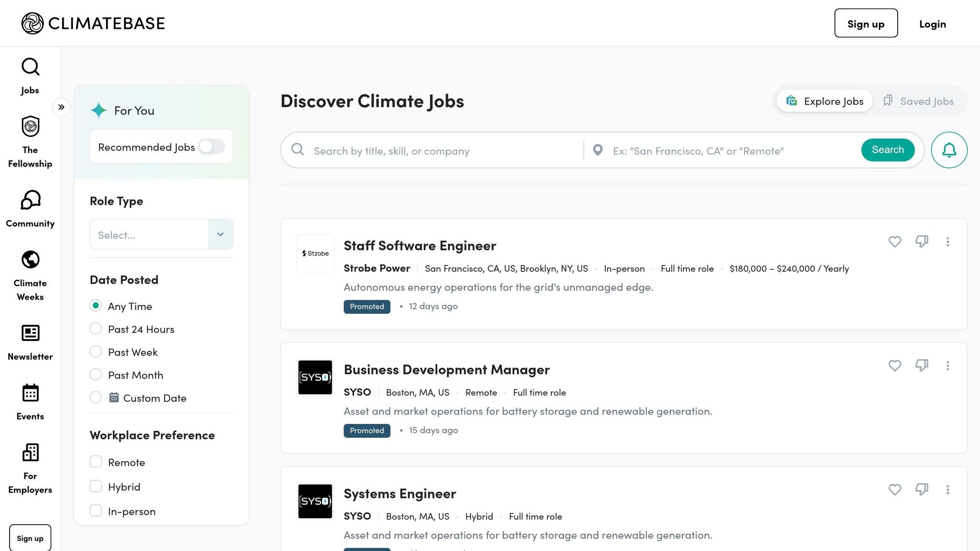Click the location pin icon
Screen dimensions: 980x551
(x=598, y=150)
